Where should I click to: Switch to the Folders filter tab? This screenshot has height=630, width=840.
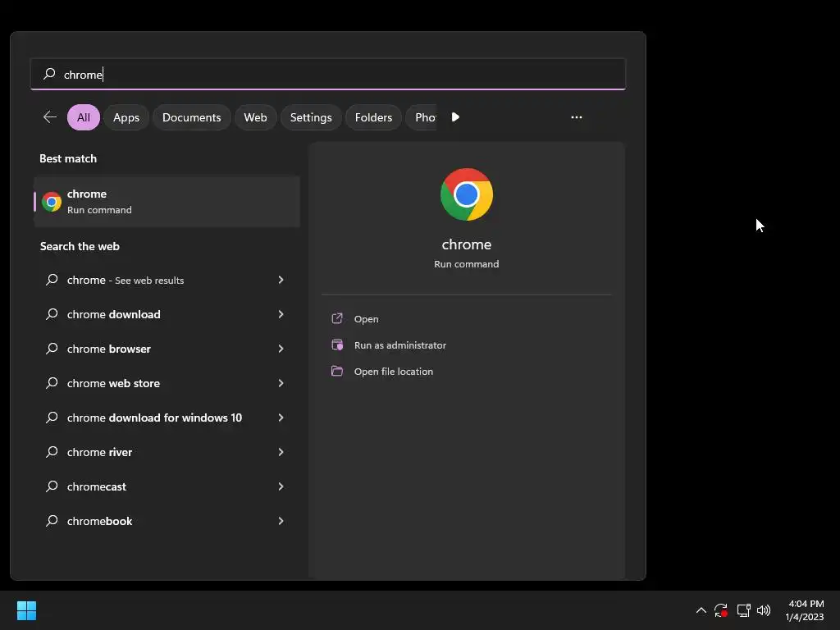pyautogui.click(x=373, y=117)
